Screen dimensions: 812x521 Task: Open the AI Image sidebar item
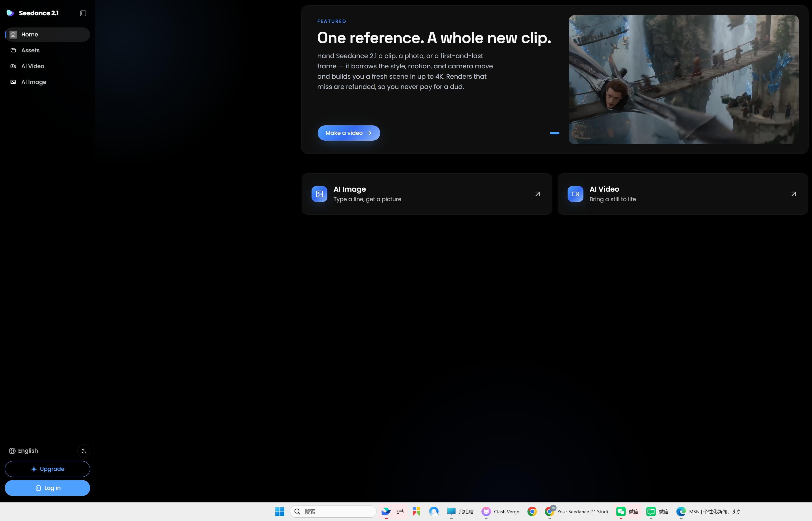47,82
